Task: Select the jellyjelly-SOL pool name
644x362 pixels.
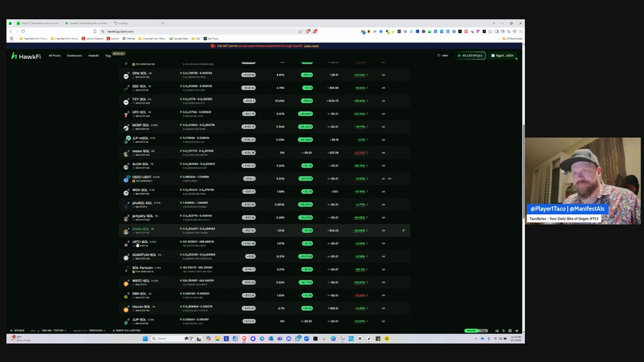Action: [x=142, y=216]
